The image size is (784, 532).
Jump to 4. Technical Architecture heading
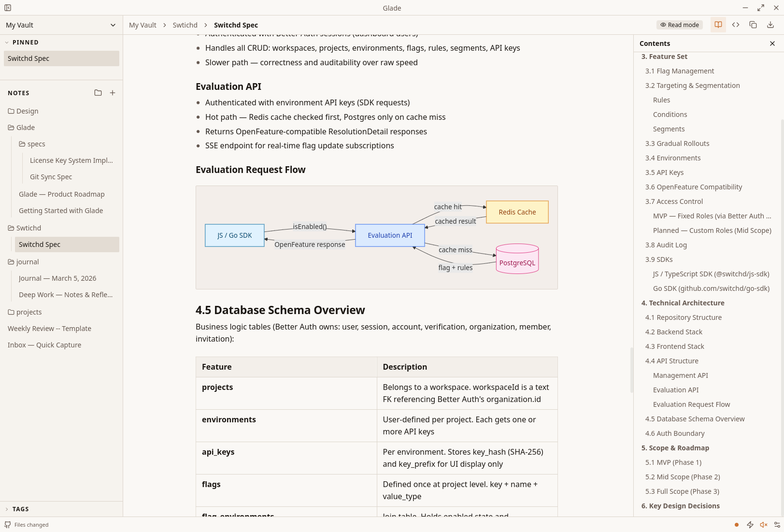click(683, 303)
